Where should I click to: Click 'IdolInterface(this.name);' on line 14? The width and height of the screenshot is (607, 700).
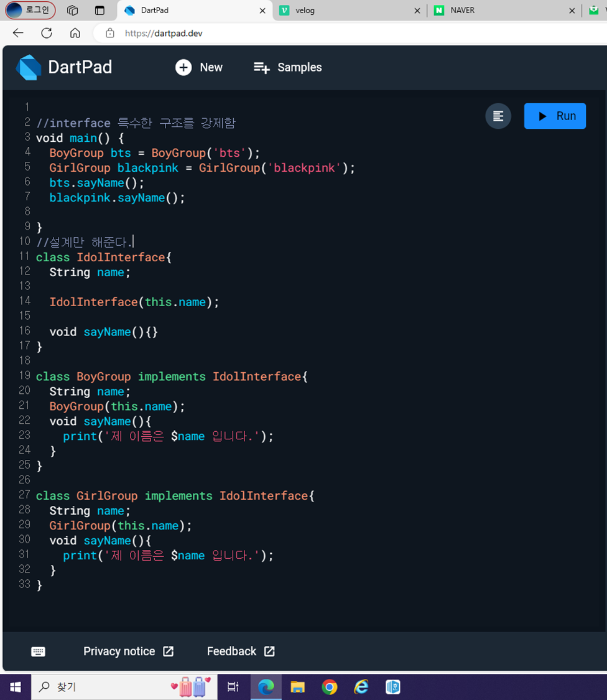pyautogui.click(x=134, y=302)
